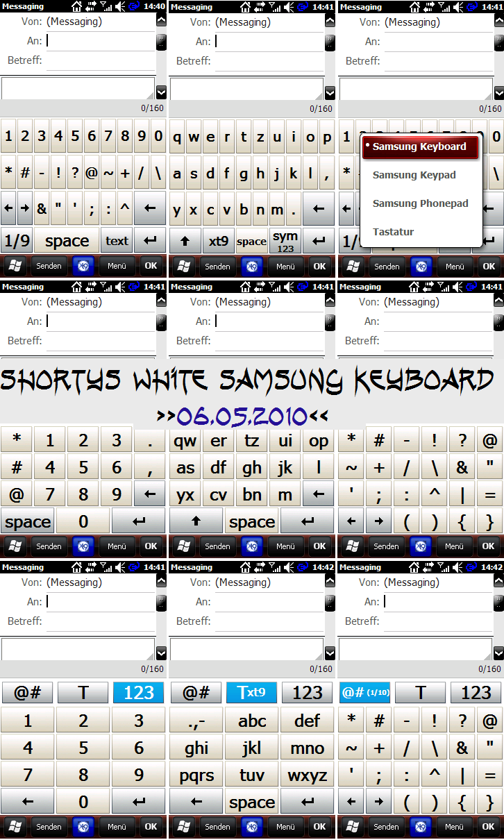Tap the 'xt9' predictive text key

click(x=219, y=241)
